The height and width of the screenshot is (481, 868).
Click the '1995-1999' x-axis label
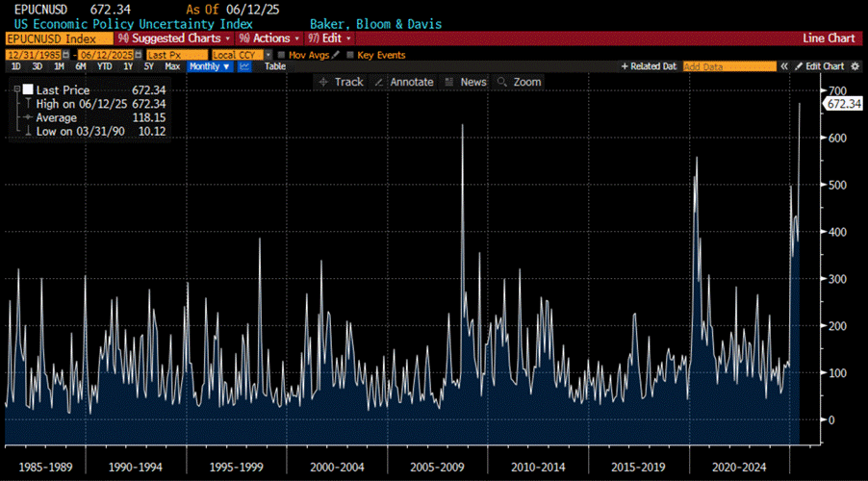point(236,468)
